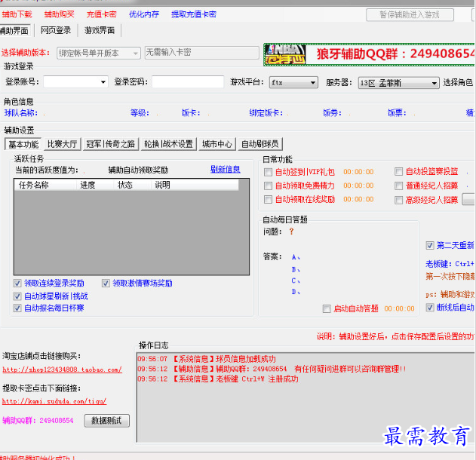
Task: Click the 暂停辅助进入游戏 button
Action: (x=410, y=14)
